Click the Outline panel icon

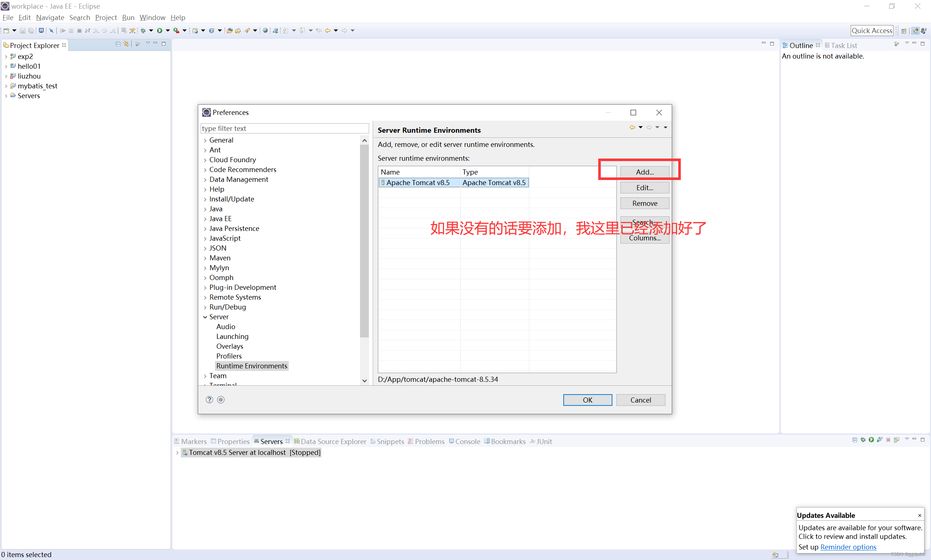click(788, 45)
